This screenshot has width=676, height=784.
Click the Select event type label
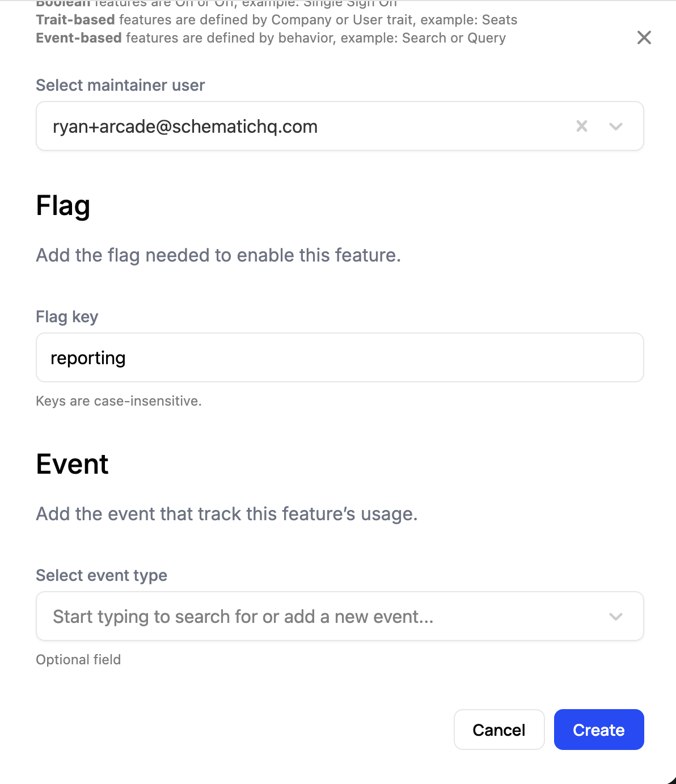click(x=102, y=575)
